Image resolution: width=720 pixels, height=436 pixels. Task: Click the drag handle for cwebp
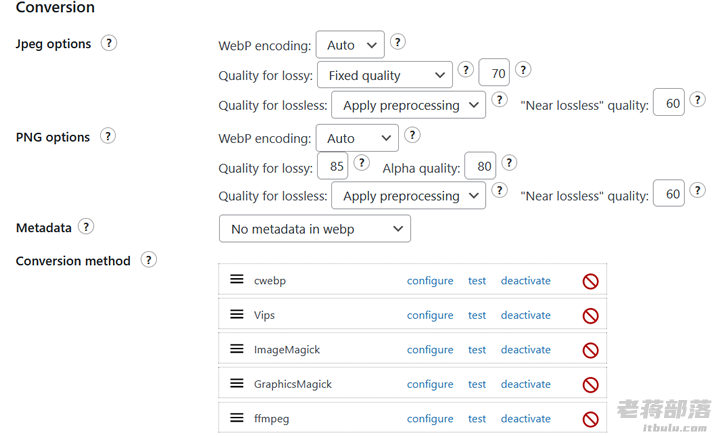coord(237,279)
